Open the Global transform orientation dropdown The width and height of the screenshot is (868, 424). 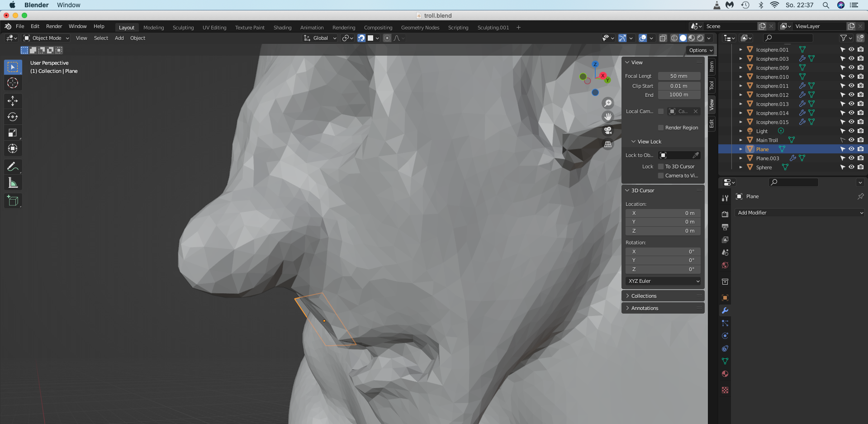tap(320, 38)
